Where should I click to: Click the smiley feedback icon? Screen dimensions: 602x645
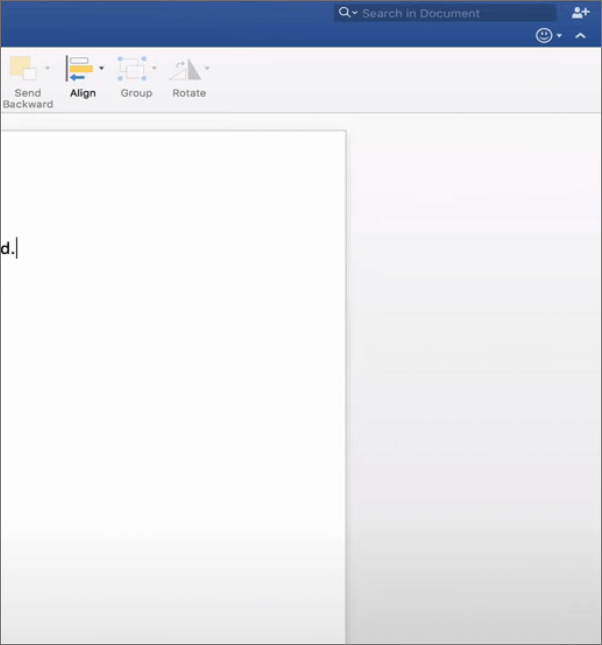point(544,35)
